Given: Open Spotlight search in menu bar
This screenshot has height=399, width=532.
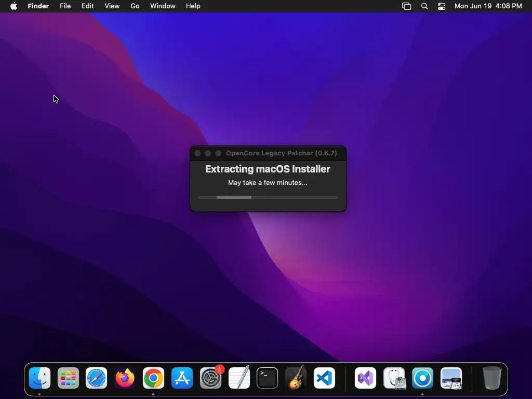Looking at the screenshot, I should 424,6.
